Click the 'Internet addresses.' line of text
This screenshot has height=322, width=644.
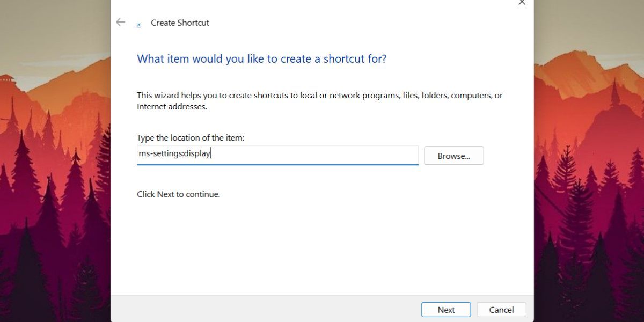point(172,107)
